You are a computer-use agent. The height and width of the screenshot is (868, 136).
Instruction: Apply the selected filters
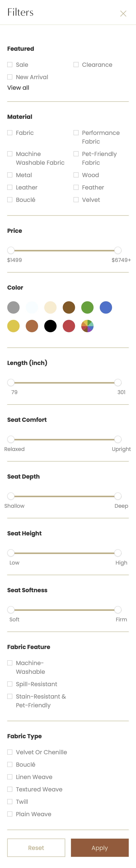100,847
